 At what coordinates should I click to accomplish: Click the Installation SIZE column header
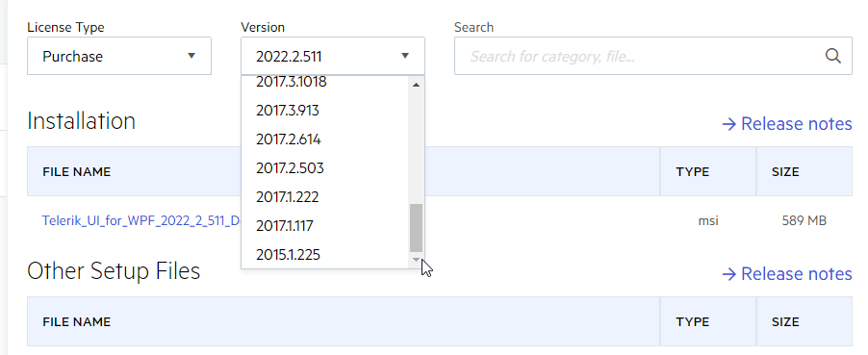tap(785, 171)
